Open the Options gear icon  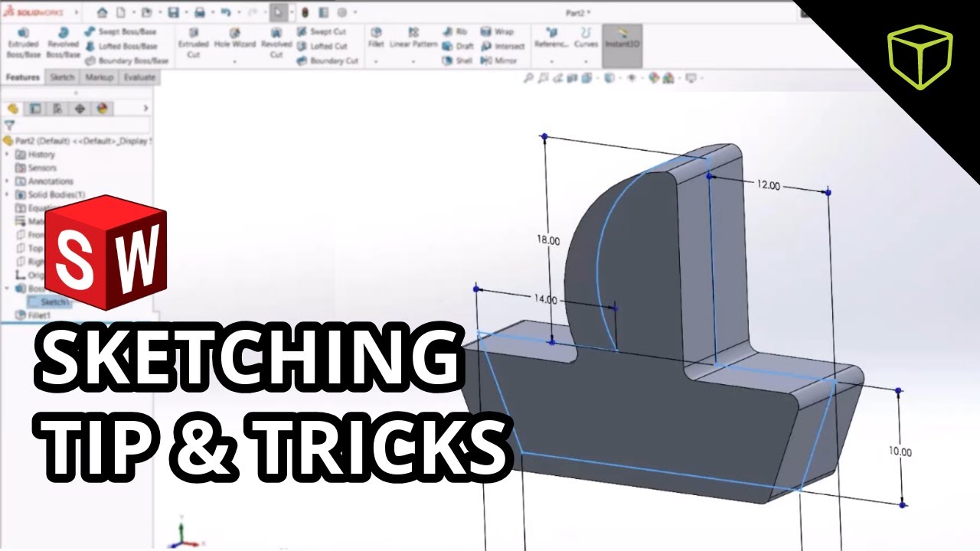[342, 12]
